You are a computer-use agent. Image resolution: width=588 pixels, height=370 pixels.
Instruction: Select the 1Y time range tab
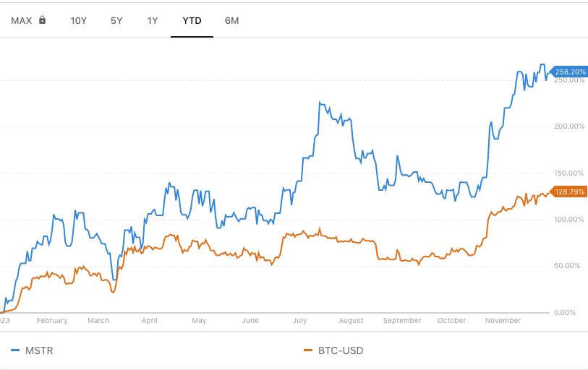tap(153, 21)
